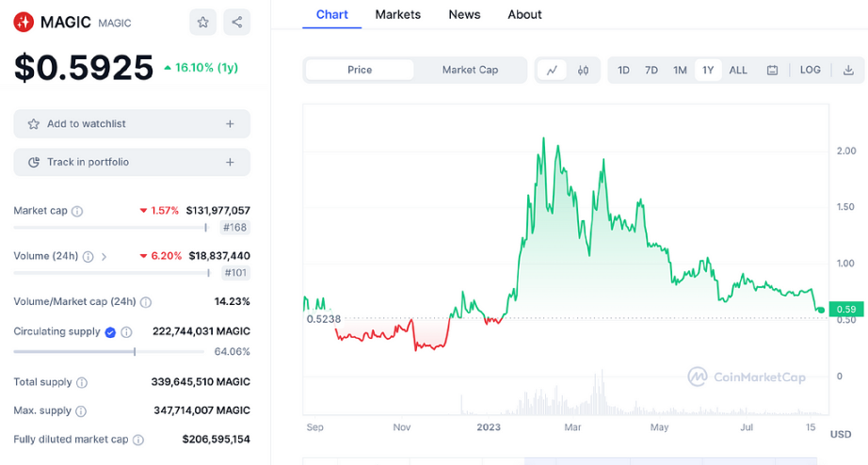Show Fully diluted market cap info icon

[x=138, y=440]
